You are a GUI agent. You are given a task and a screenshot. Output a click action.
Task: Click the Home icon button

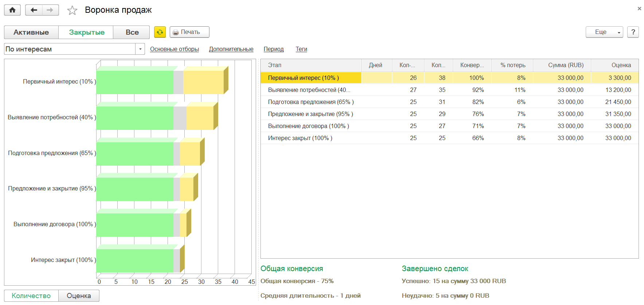pos(12,10)
